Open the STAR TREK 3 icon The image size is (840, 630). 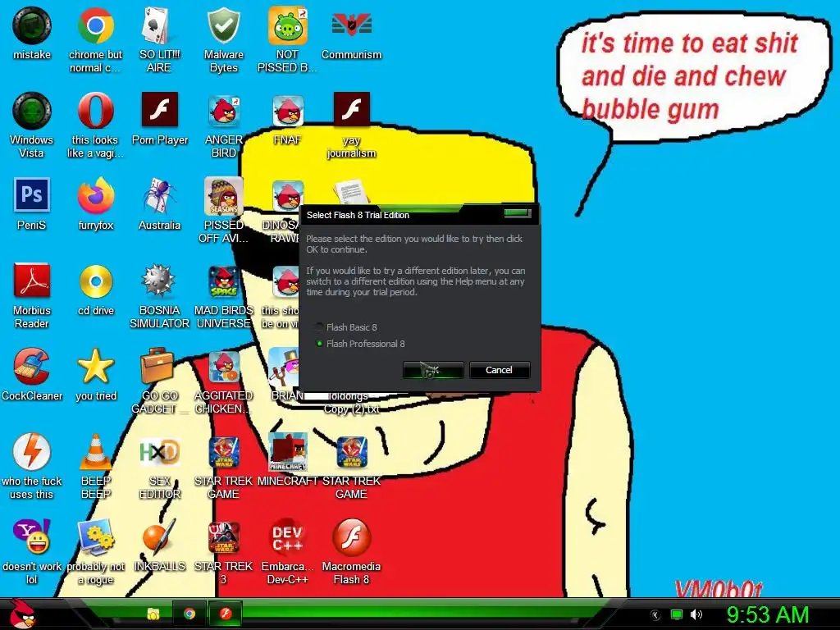coord(223,536)
